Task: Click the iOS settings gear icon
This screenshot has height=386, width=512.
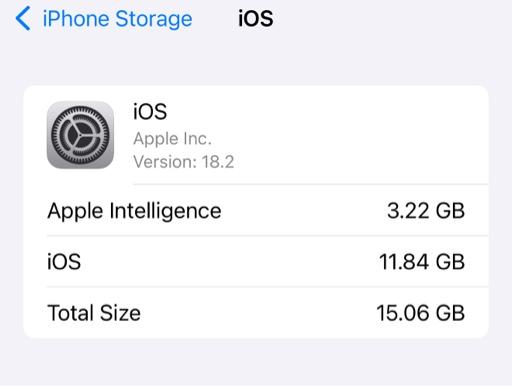Action: point(80,135)
